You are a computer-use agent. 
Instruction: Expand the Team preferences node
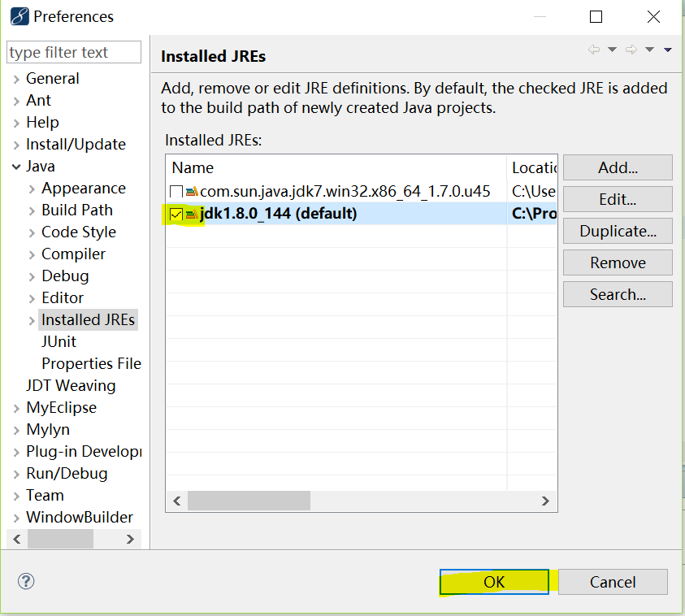pos(16,496)
